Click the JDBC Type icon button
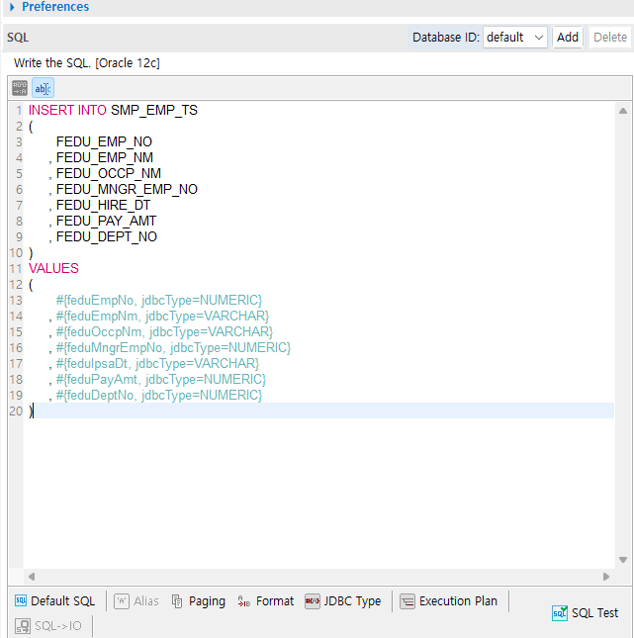Viewport: 634px width, 638px height. coord(343,601)
